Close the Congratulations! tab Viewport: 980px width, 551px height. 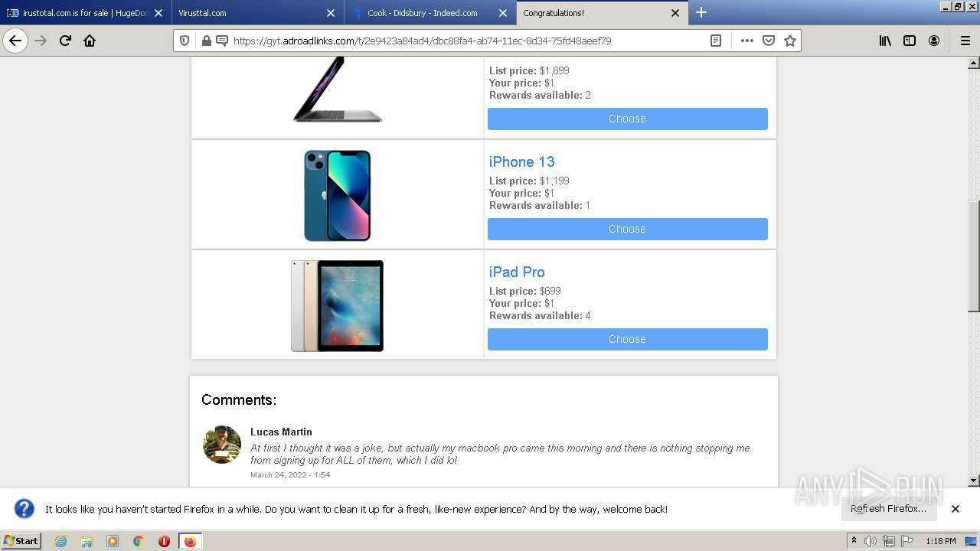(675, 13)
